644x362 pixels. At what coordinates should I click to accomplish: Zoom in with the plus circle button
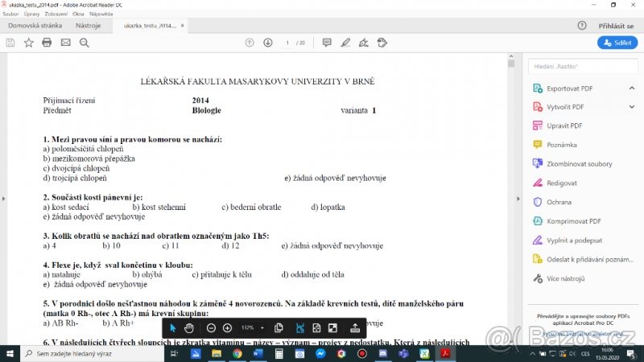227,328
